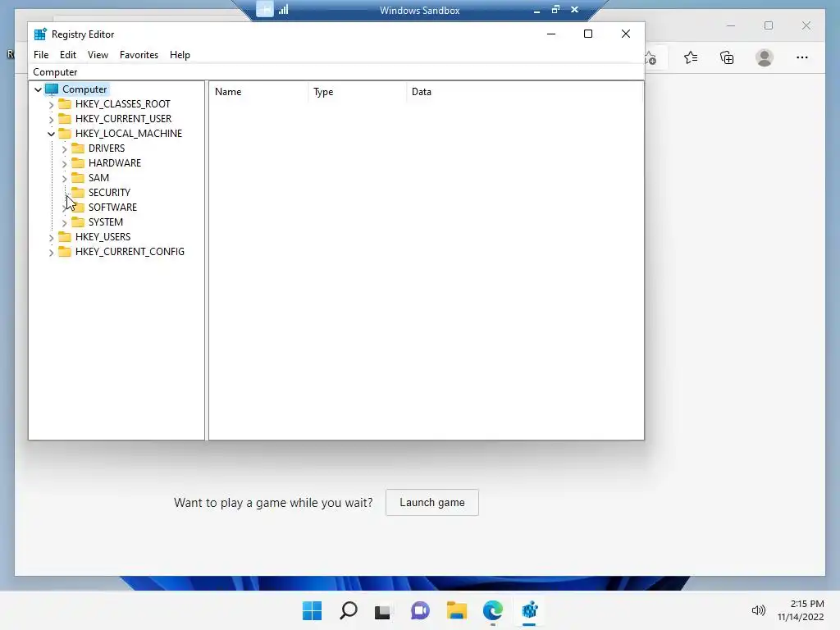This screenshot has height=630, width=840.
Task: Click the Launch game button
Action: (x=431, y=503)
